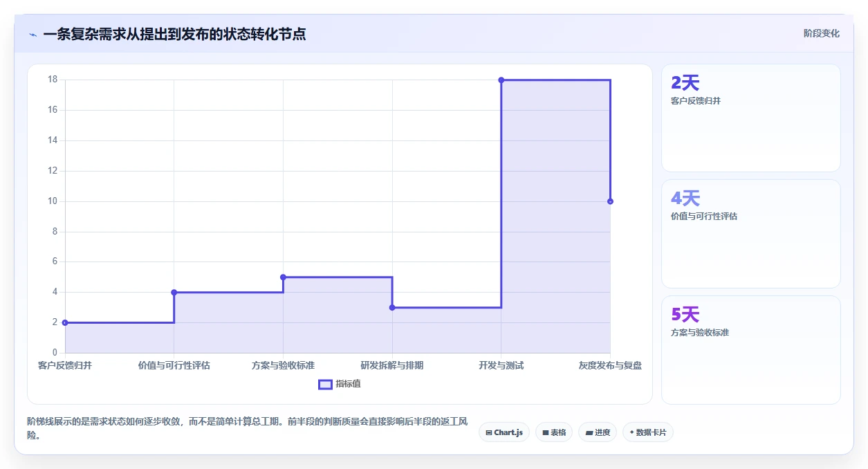Screen dimensions: 868x469
Task: Select the 表格 tag chip
Action: (x=554, y=432)
